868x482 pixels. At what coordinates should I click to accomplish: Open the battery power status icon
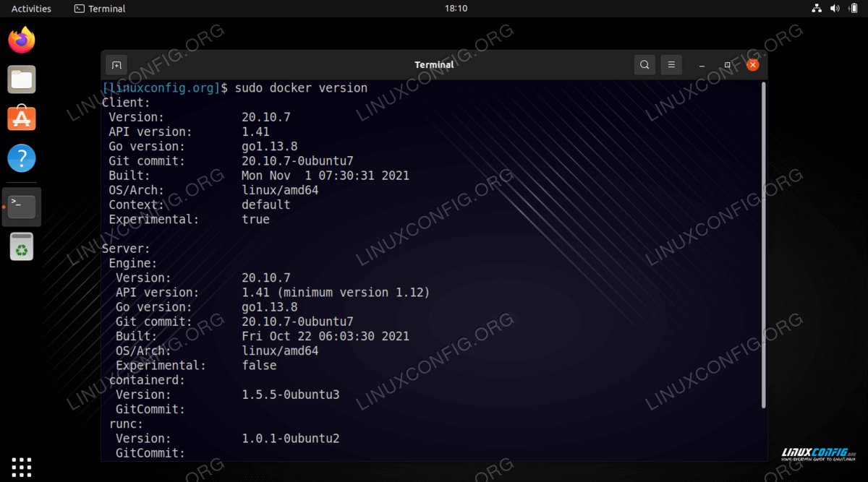point(853,9)
